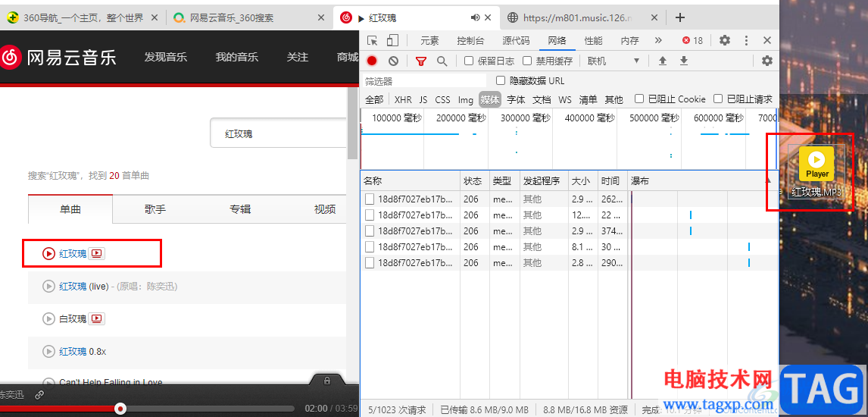Open the 红玫瑰.MP3 desktop file icon

(x=816, y=171)
